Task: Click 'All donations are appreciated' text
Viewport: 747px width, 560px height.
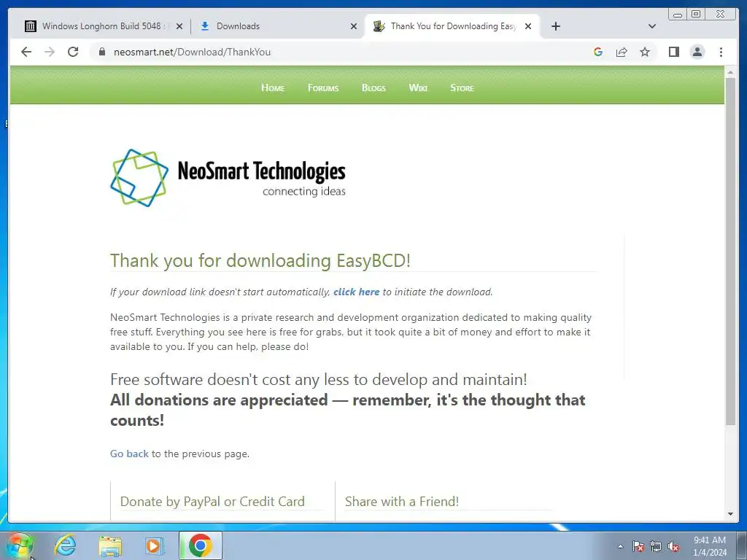Action: coord(219,400)
